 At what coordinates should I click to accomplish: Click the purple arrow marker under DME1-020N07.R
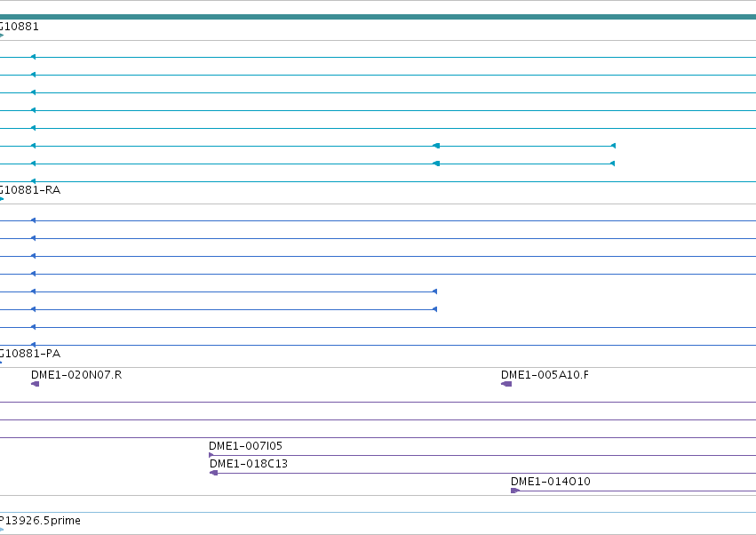[x=36, y=384]
